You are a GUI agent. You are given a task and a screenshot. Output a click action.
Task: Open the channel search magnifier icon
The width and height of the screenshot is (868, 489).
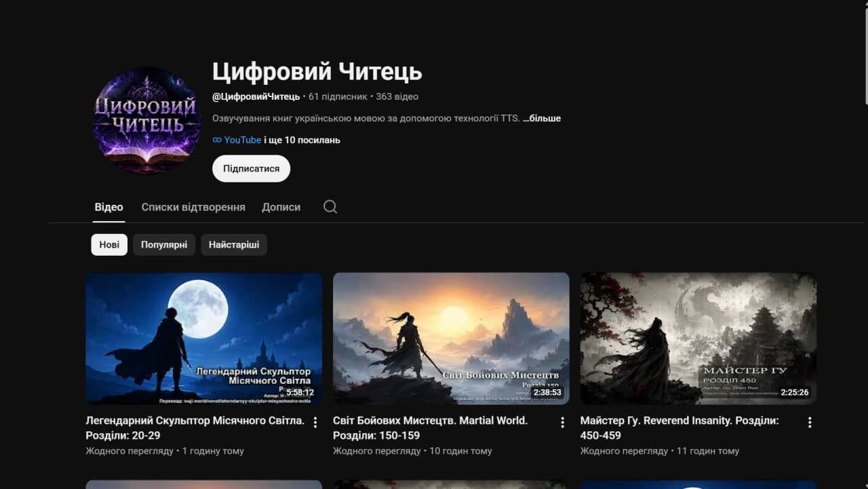330,207
